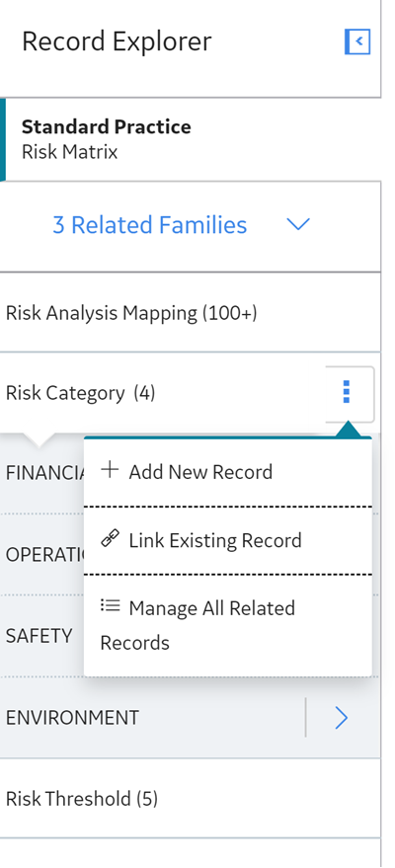Open the 3 Related Families link
Screen dimensions: 395x868
coord(150,225)
